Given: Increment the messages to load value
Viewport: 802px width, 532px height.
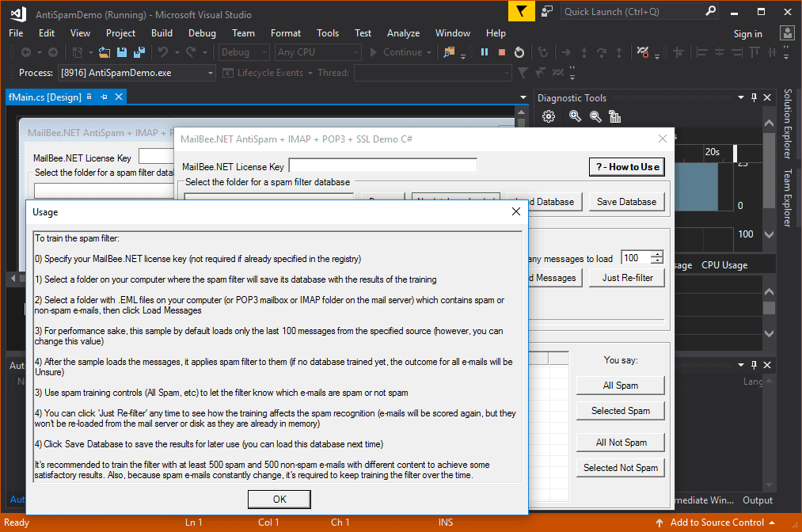Looking at the screenshot, I should click(657, 254).
